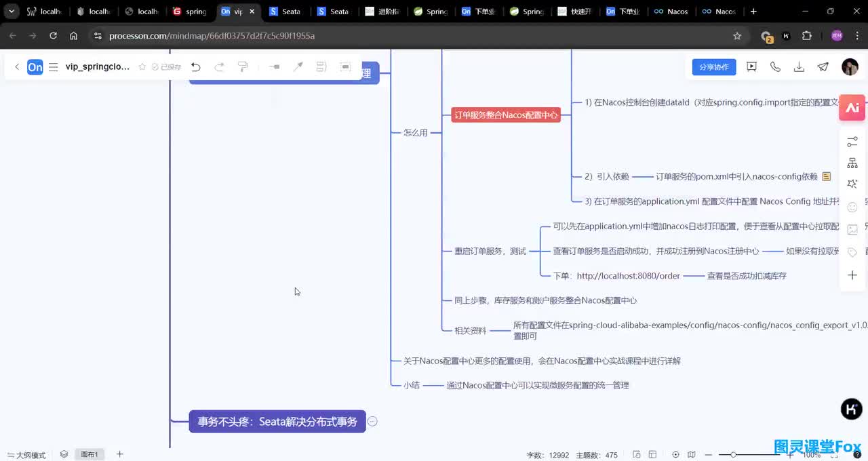Click the plus icon in right sidebar

tap(852, 275)
